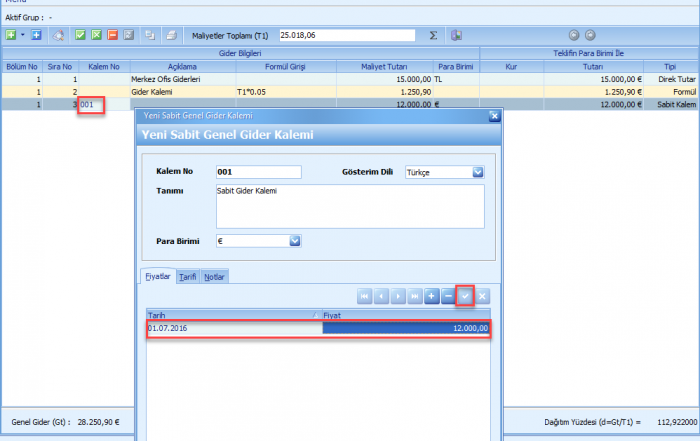Remove price record with minus button
This screenshot has width=700, height=441.
448,296
